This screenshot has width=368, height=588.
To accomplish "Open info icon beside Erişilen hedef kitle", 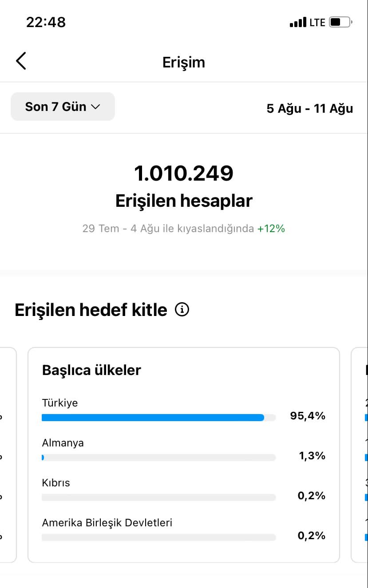I will [x=182, y=309].
